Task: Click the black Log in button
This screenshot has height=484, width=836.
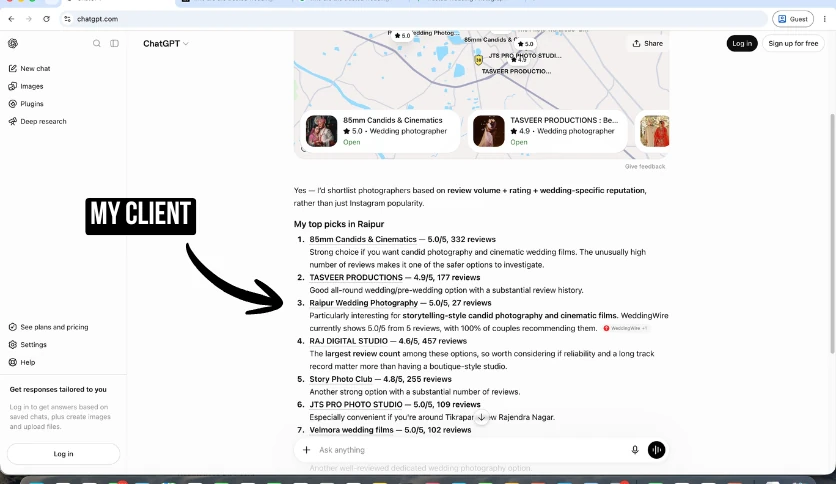Action: [742, 44]
